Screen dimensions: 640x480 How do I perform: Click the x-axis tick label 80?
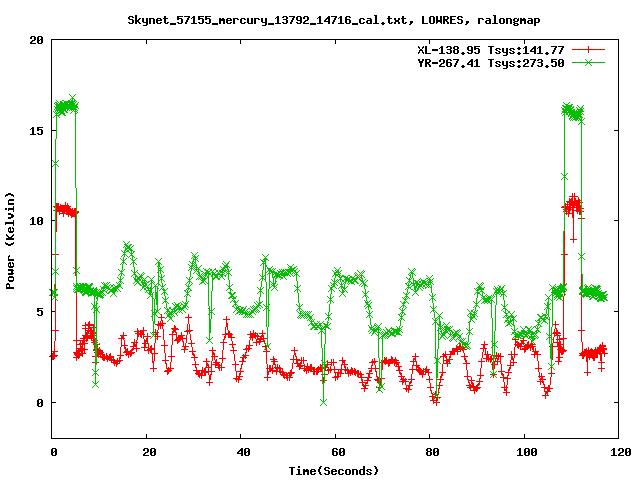433,452
